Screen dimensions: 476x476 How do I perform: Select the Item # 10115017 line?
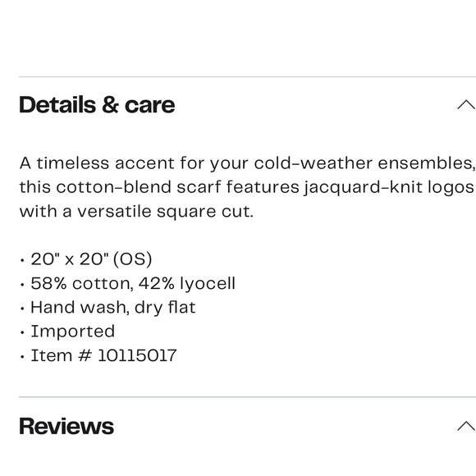(x=103, y=355)
